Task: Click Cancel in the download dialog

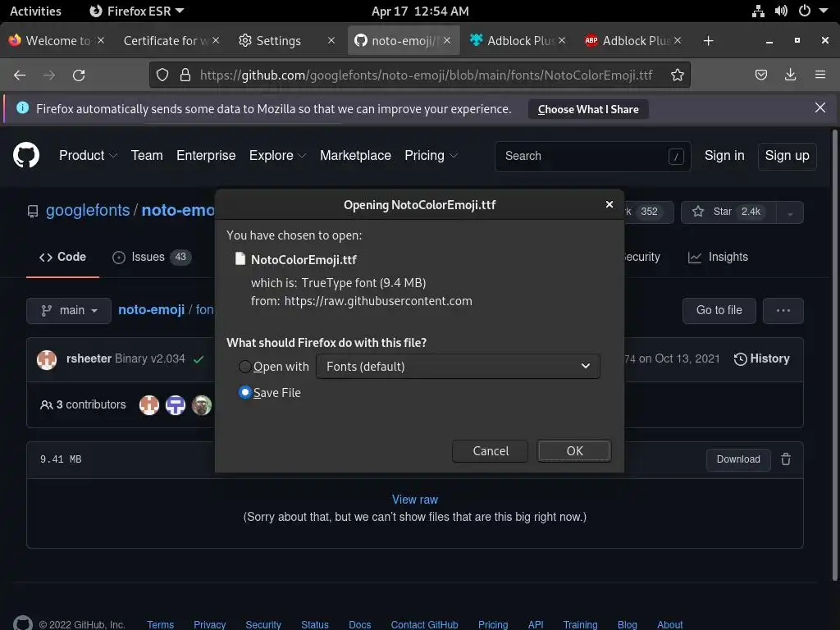Action: point(491,451)
